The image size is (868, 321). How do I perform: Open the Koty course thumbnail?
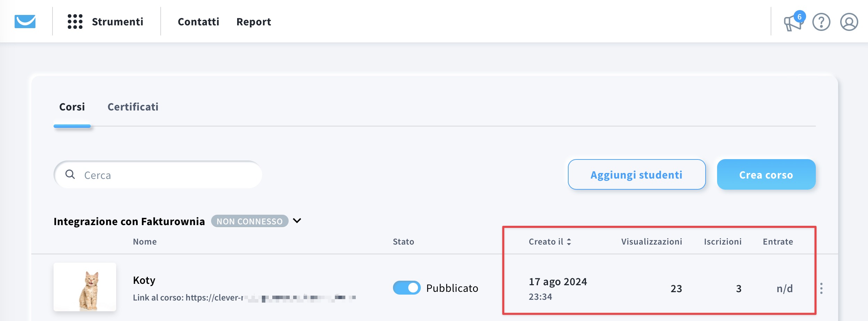[x=85, y=287]
